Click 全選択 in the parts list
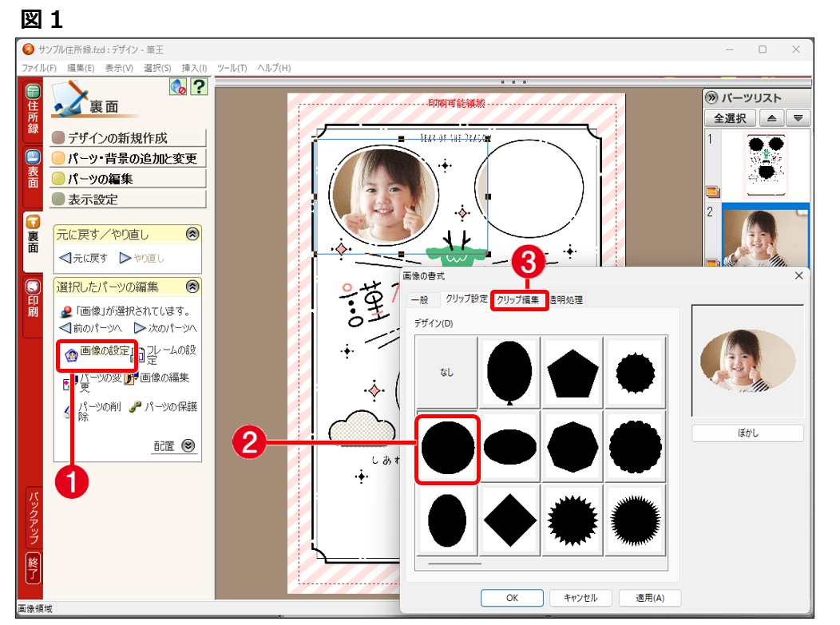The width and height of the screenshot is (840, 625). click(x=730, y=118)
